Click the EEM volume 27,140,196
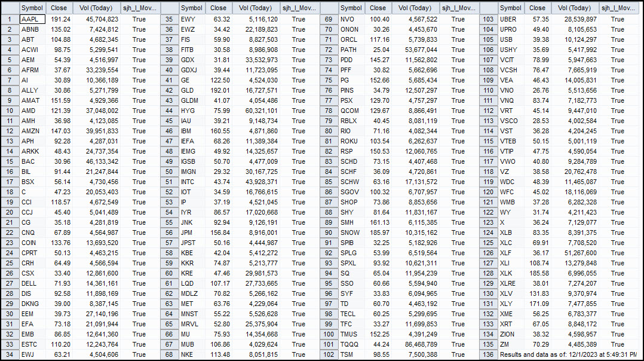The image size is (644, 361). pos(97,314)
